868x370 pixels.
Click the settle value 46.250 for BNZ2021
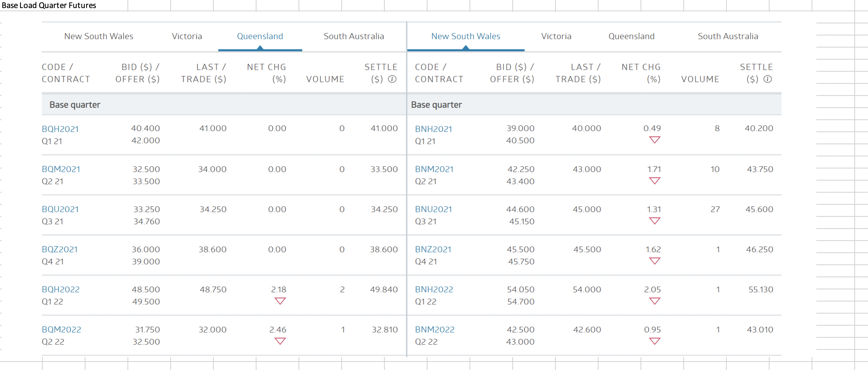pos(760,249)
